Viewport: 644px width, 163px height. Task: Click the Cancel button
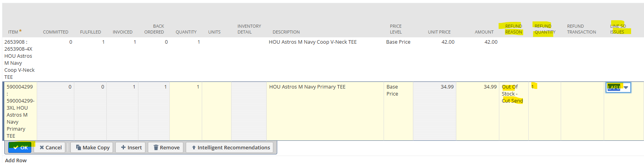[50, 147]
